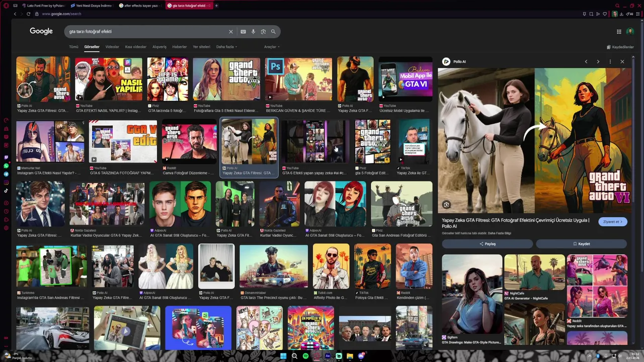Open three-dot options in preview panel
The image size is (644, 362).
click(x=610, y=61)
